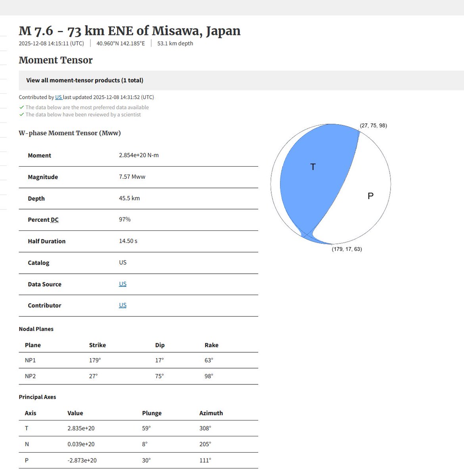Click the half duration value '14.50 s'
The width and height of the screenshot is (464, 476).
pos(128,241)
